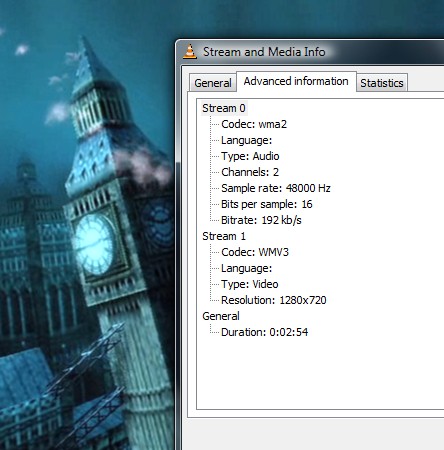This screenshot has height=450, width=444.
Task: Click the VLC cone icon in title bar
Action: pos(190,52)
